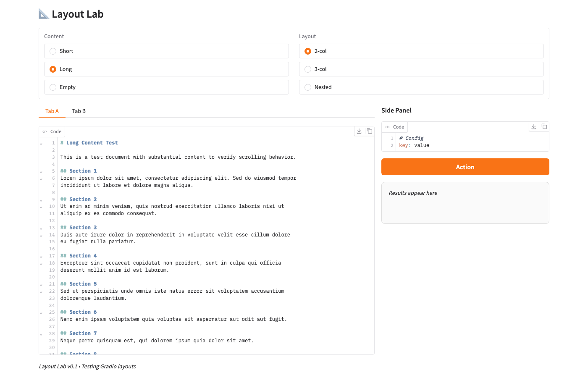The height and width of the screenshot is (378, 588).
Task: Switch to Tab B
Action: pos(79,111)
